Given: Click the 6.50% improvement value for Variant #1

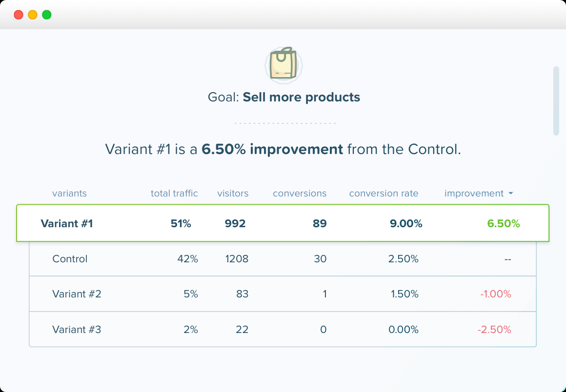Looking at the screenshot, I should click(x=504, y=223).
